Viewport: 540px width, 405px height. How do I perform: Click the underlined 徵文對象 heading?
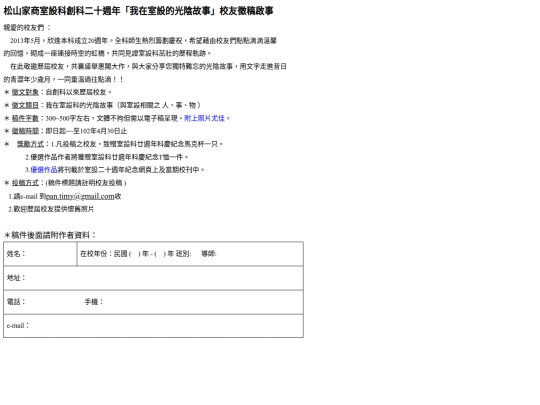click(25, 92)
